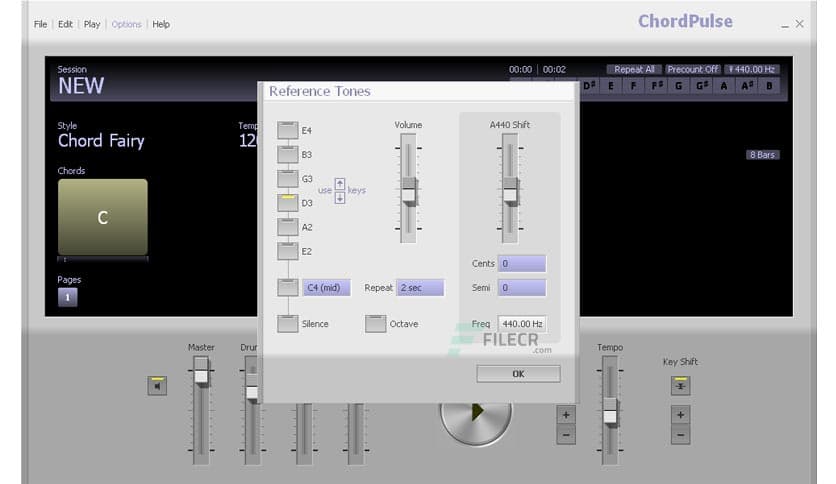Click the Cents value field
The height and width of the screenshot is (484, 836).
pyautogui.click(x=521, y=263)
